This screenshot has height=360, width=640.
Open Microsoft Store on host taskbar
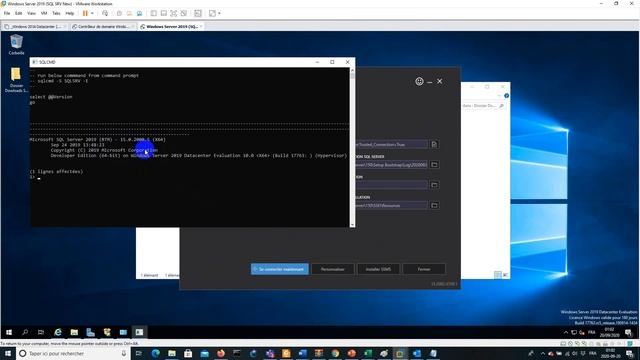pos(188,353)
